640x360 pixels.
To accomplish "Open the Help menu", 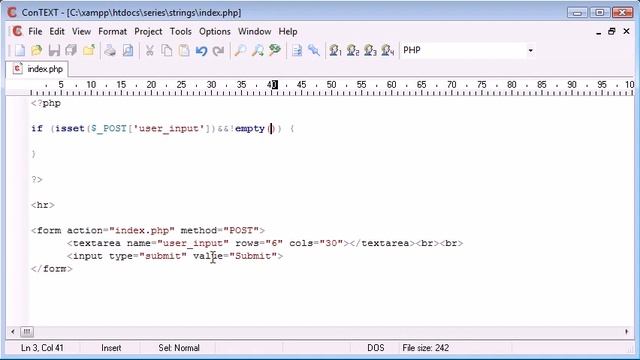I will click(x=288, y=31).
